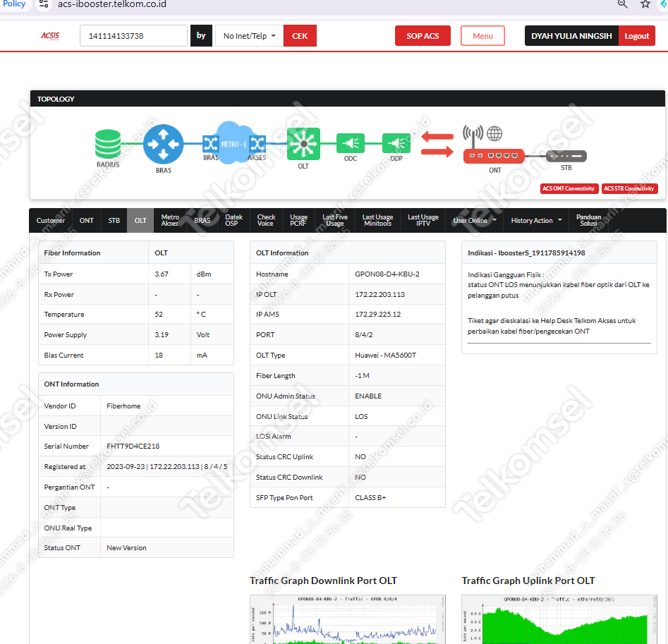Click the SFP type value CLASS B+

click(x=370, y=497)
